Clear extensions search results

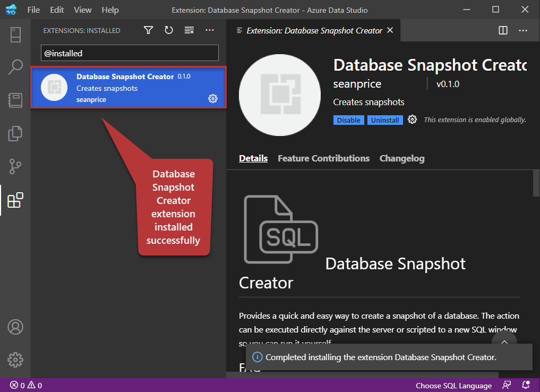coord(189,30)
